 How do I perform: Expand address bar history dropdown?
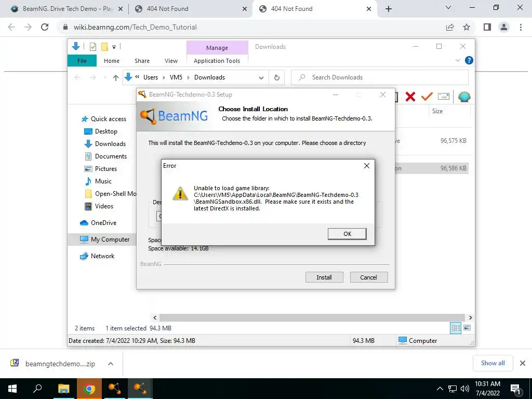pos(261,78)
